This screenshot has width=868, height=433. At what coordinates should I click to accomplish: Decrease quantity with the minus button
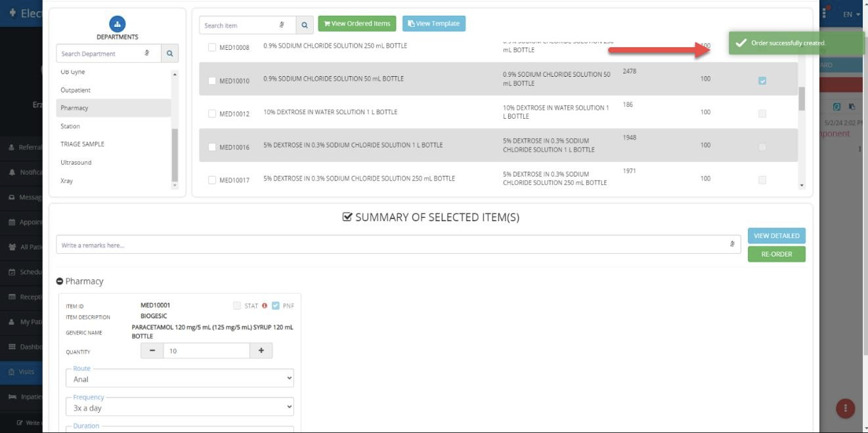152,351
